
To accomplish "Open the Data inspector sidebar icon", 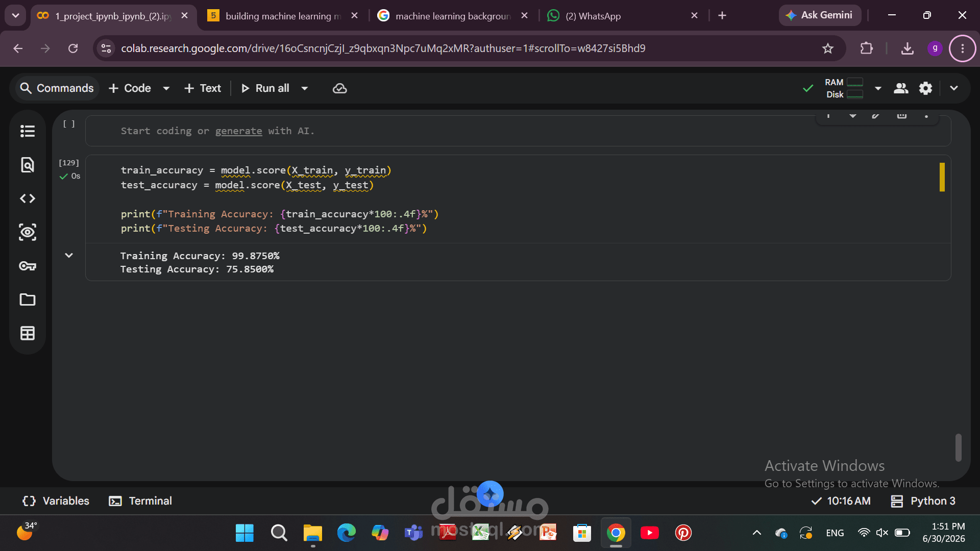I will (x=28, y=232).
